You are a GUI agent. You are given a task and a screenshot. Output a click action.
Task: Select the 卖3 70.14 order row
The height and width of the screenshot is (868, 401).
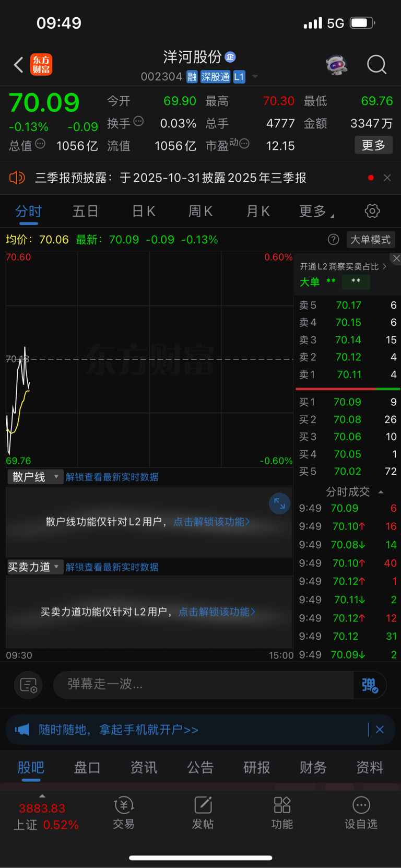coord(348,340)
